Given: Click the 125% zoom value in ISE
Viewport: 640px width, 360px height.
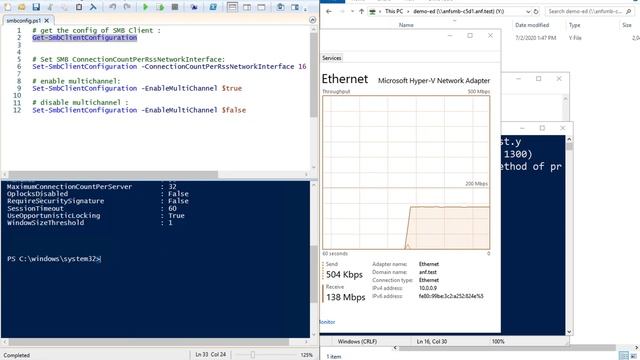Looking at the screenshot, I should coord(307,355).
